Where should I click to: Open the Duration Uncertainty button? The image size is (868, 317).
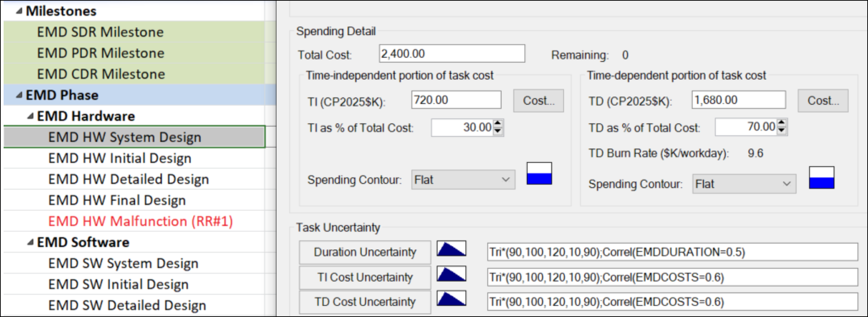point(365,252)
